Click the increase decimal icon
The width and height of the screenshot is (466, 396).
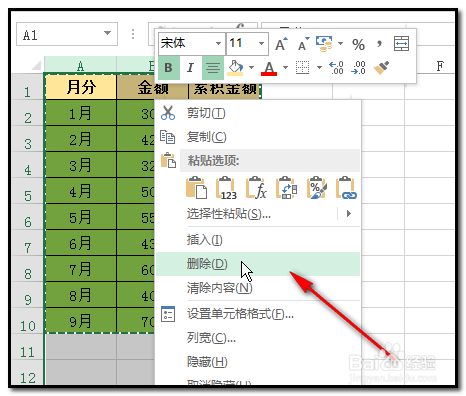(336, 68)
